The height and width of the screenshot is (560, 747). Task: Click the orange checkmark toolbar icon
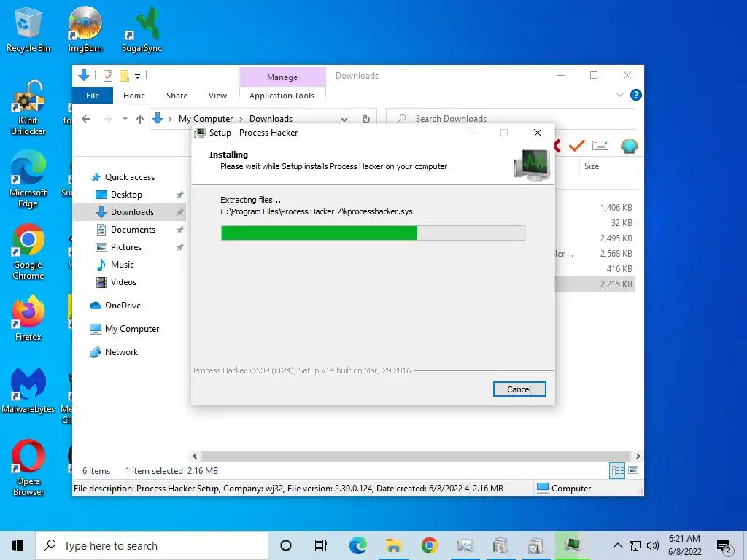576,145
